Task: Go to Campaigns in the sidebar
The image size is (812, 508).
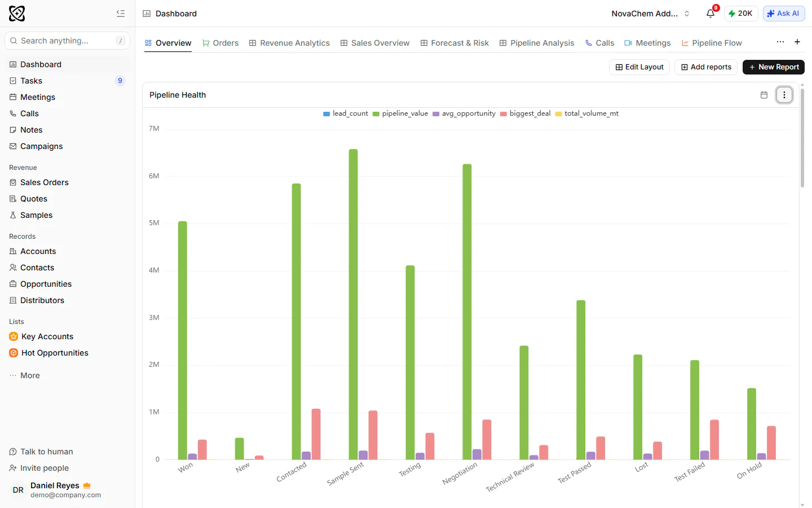Action: pos(67,146)
